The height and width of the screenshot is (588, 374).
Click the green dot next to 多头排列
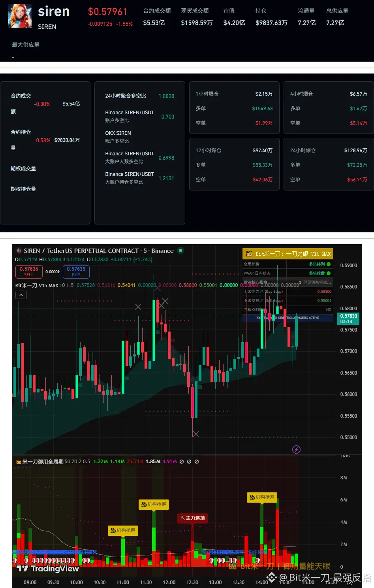tap(329, 264)
